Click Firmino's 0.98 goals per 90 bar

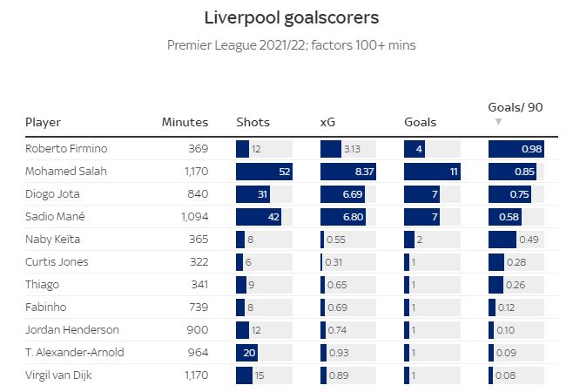(516, 149)
